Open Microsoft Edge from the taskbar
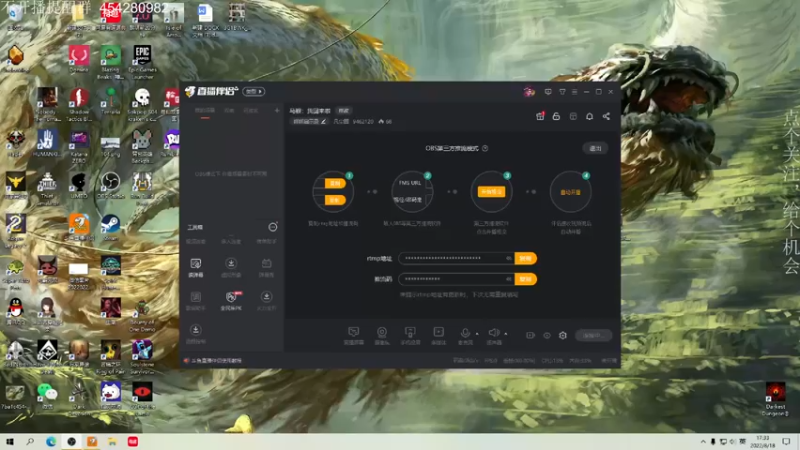This screenshot has height=450, width=800. pyautogui.click(x=51, y=441)
